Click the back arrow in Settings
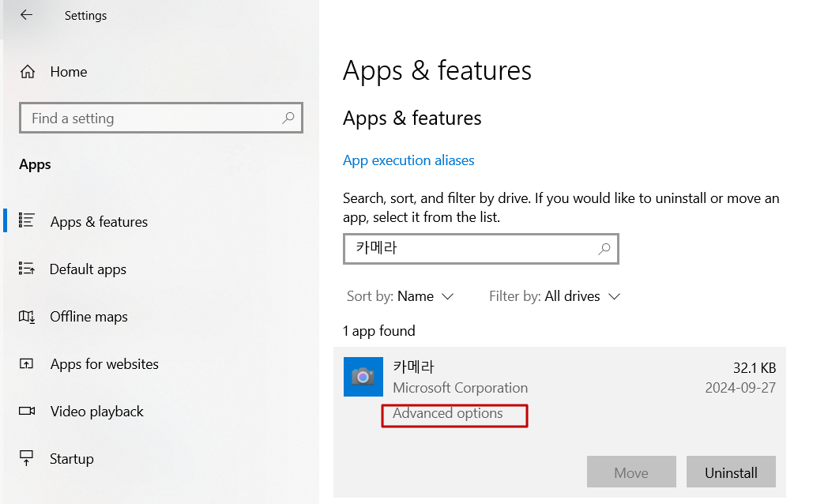Screen dimensions: 813x504 pyautogui.click(x=26, y=15)
